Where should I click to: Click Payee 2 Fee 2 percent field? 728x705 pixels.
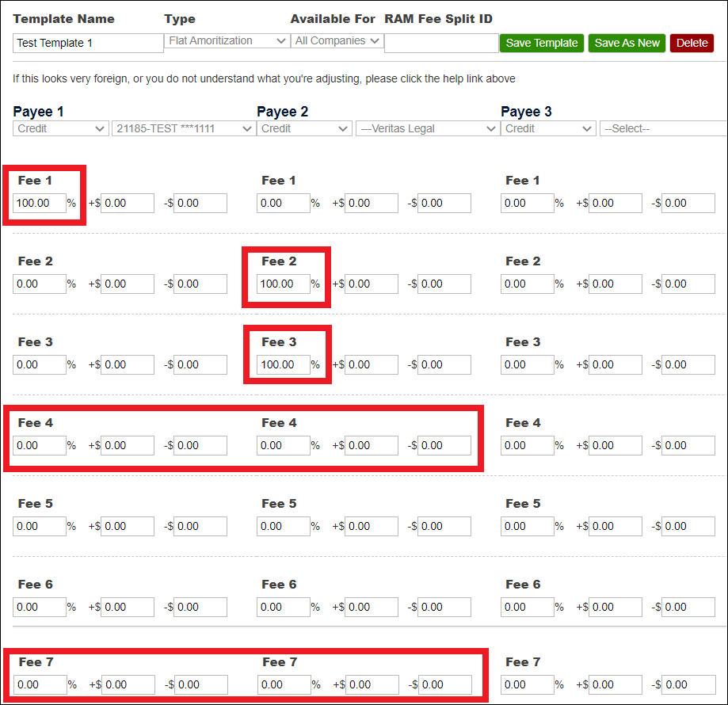point(284,284)
